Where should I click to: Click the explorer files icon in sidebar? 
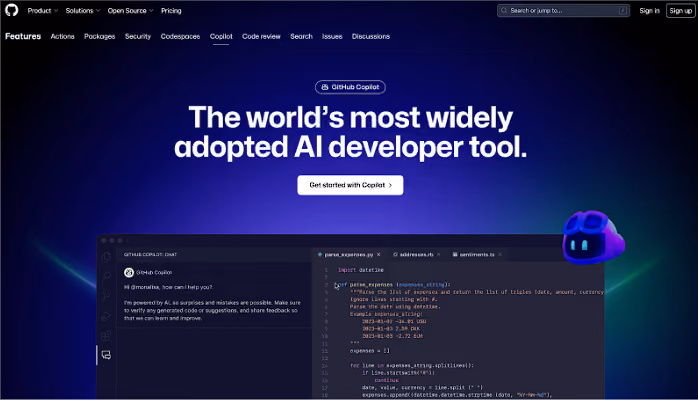[106, 257]
